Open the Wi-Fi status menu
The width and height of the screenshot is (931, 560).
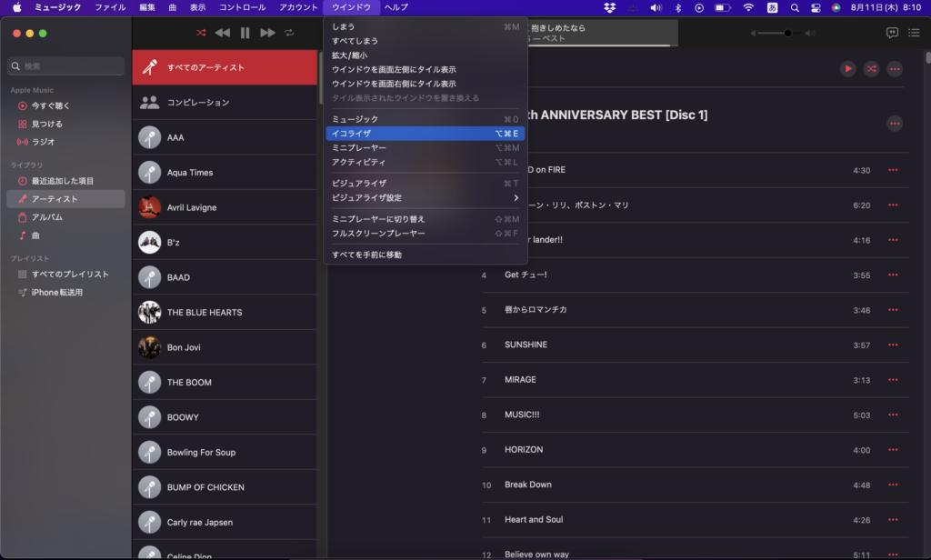(748, 7)
